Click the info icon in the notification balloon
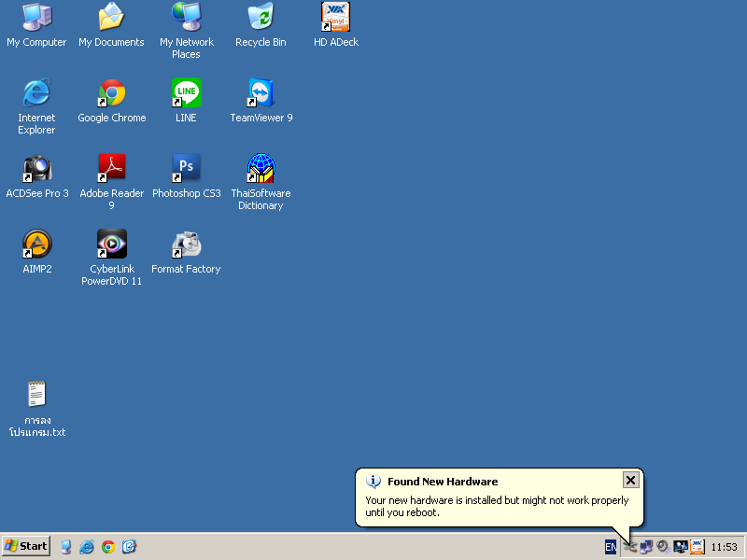Viewport: 747px width, 560px height. [x=373, y=482]
